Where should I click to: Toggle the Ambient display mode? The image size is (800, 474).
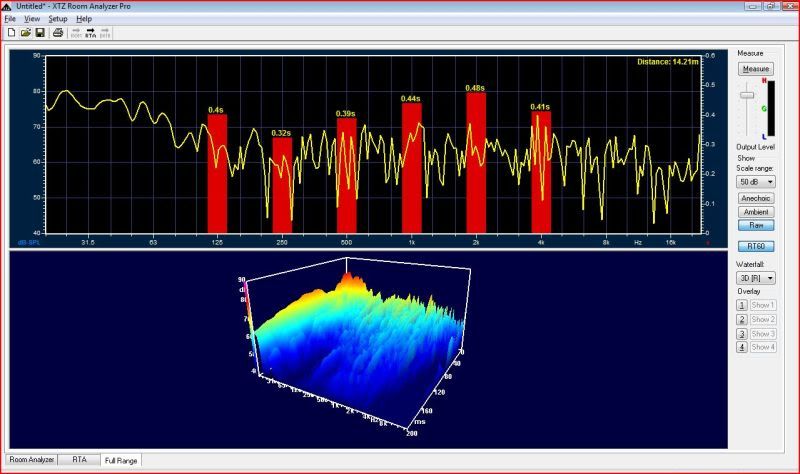[755, 212]
